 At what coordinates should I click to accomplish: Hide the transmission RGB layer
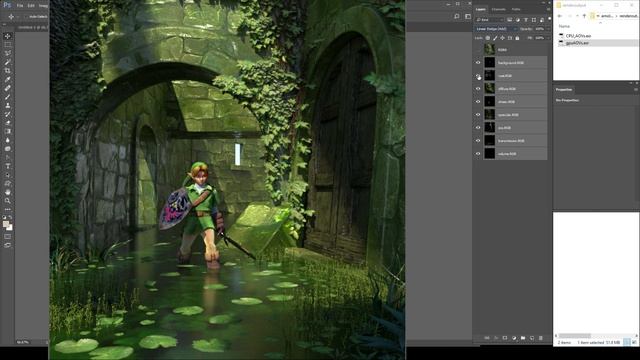point(478,141)
